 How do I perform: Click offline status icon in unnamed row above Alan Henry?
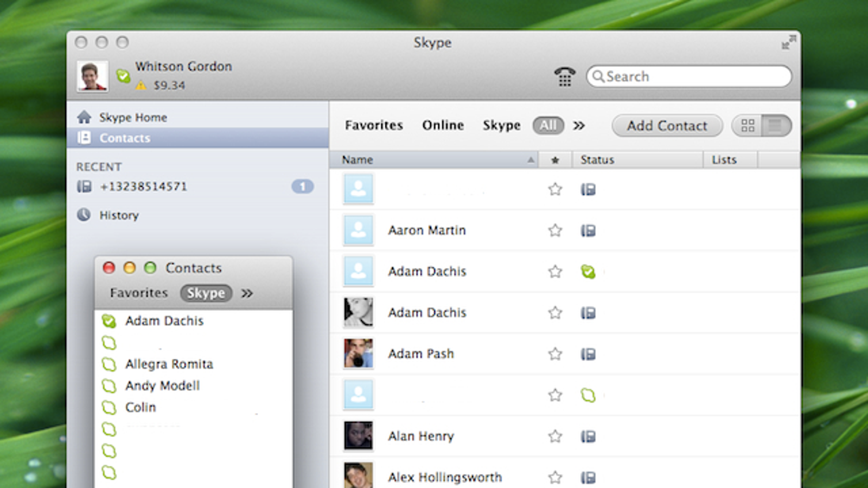click(588, 395)
